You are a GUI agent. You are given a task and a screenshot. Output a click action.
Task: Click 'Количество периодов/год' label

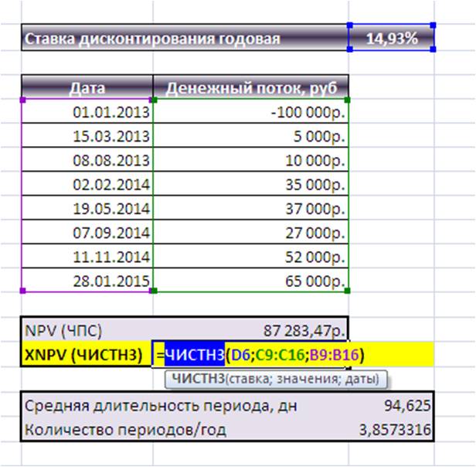(125, 430)
